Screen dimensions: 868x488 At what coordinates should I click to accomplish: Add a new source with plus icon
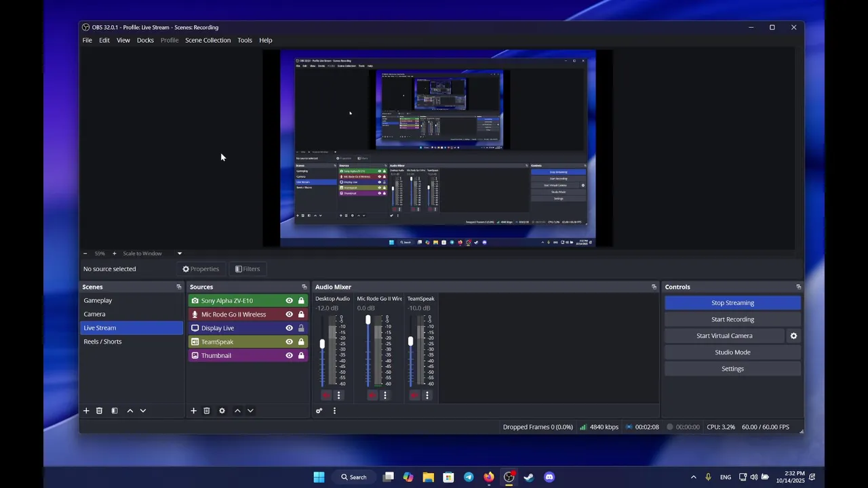pyautogui.click(x=193, y=411)
